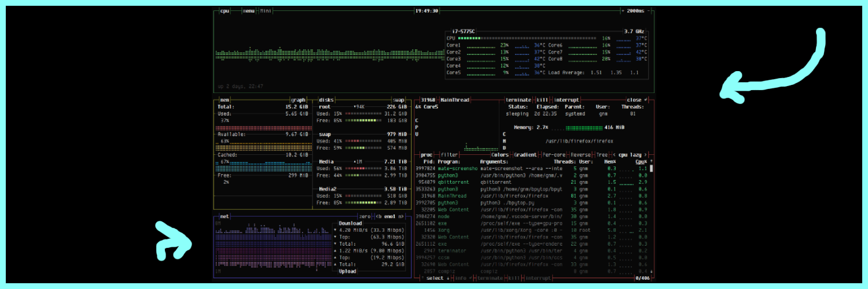Select the ccsm process row
Screen dimensions: 868x289
coord(531,258)
